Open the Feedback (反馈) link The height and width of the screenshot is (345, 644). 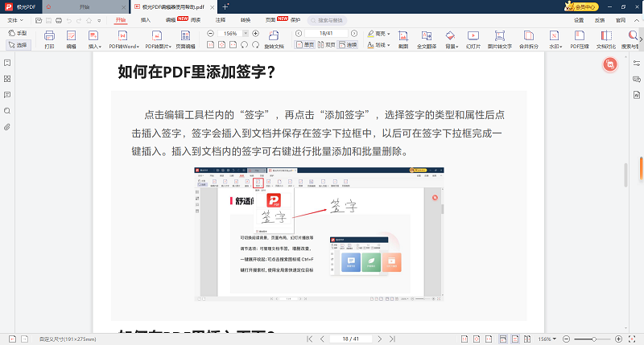click(600, 20)
